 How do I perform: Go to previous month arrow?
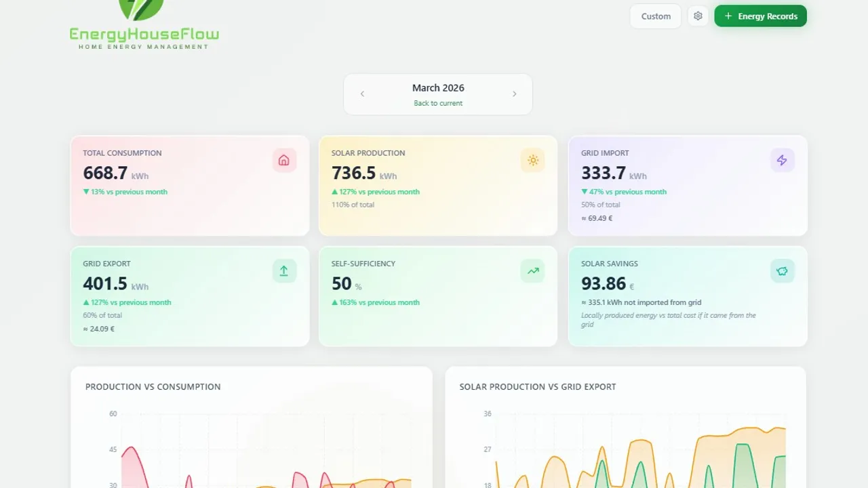pos(362,94)
